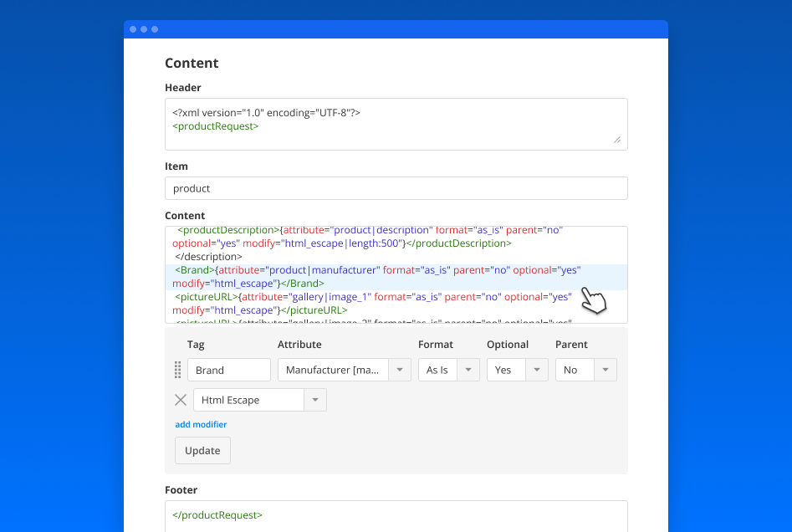This screenshot has width=792, height=532.
Task: Open the Format dropdown set to As Is
Action: pyautogui.click(x=468, y=369)
